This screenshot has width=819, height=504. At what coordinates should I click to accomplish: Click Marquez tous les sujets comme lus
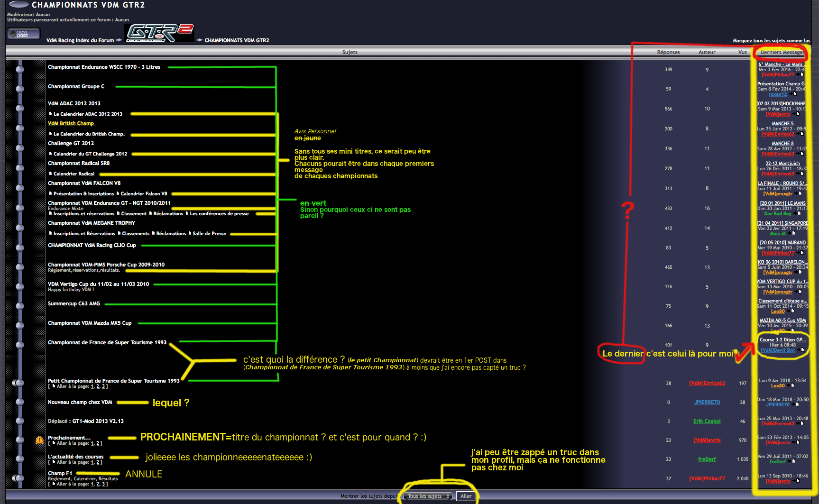pos(771,41)
